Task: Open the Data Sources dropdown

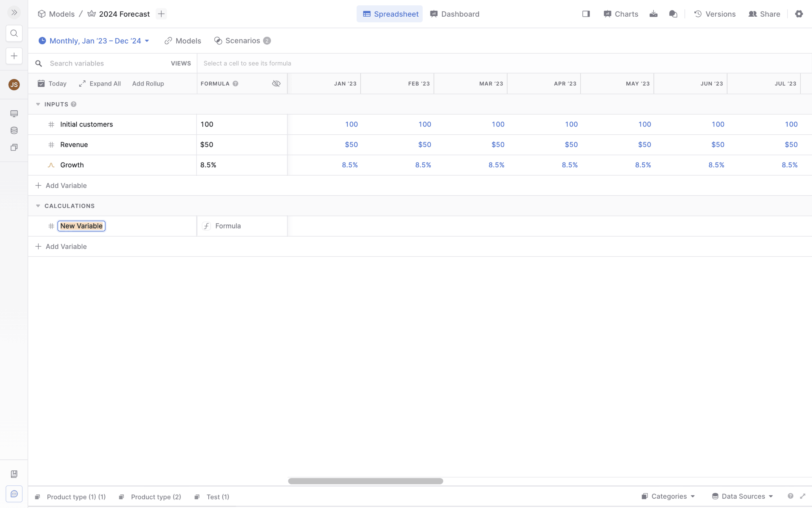Action: pyautogui.click(x=742, y=496)
